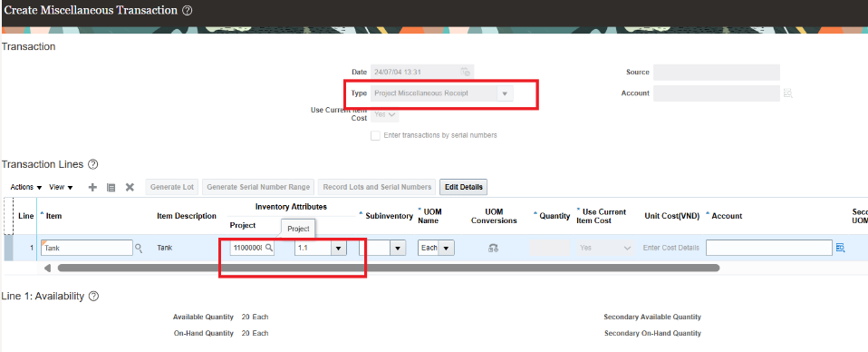Click the Quantity field on line 1
The width and height of the screenshot is (868, 352).
coord(549,248)
